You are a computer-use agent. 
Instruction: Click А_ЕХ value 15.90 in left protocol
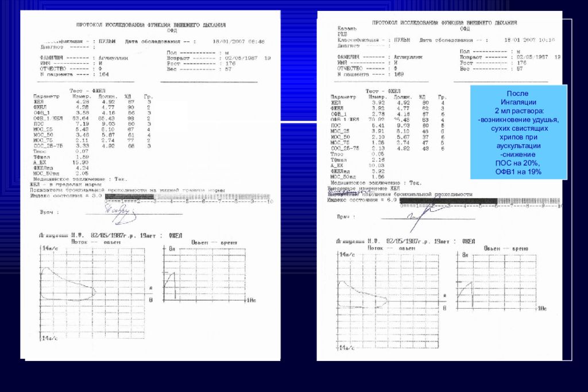80,162
